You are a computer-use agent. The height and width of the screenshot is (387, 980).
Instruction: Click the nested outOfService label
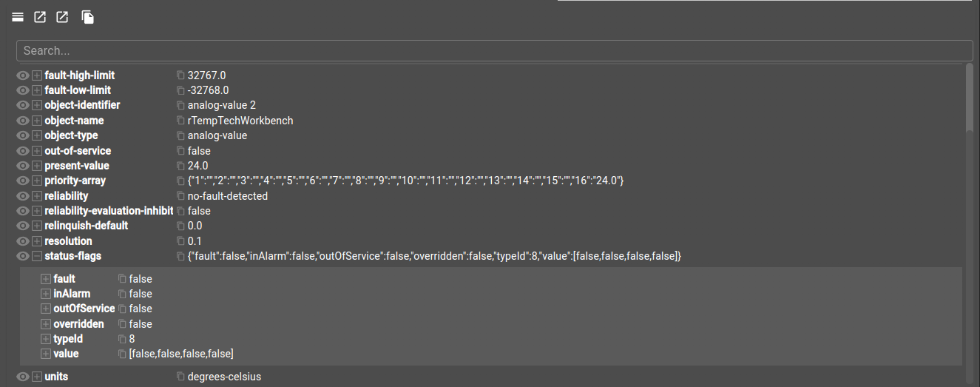click(84, 309)
